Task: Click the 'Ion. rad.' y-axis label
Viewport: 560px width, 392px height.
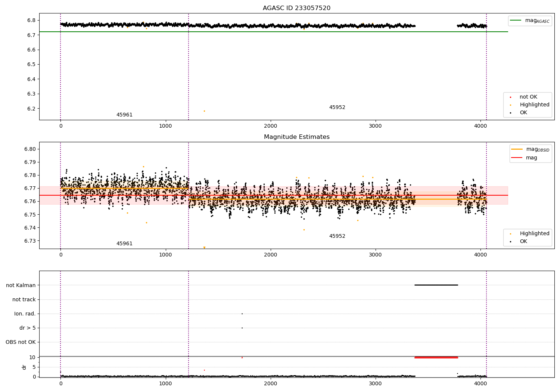Action: [25, 314]
